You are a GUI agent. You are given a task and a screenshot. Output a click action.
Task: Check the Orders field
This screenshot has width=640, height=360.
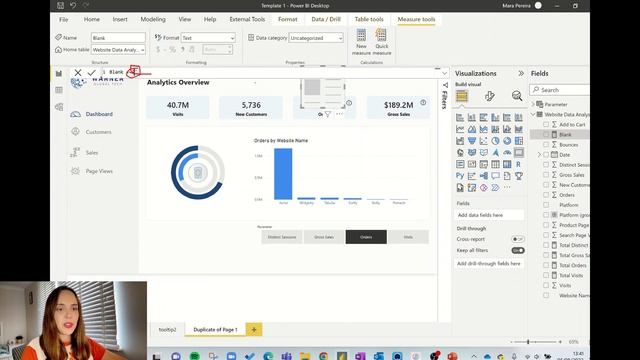point(546,195)
